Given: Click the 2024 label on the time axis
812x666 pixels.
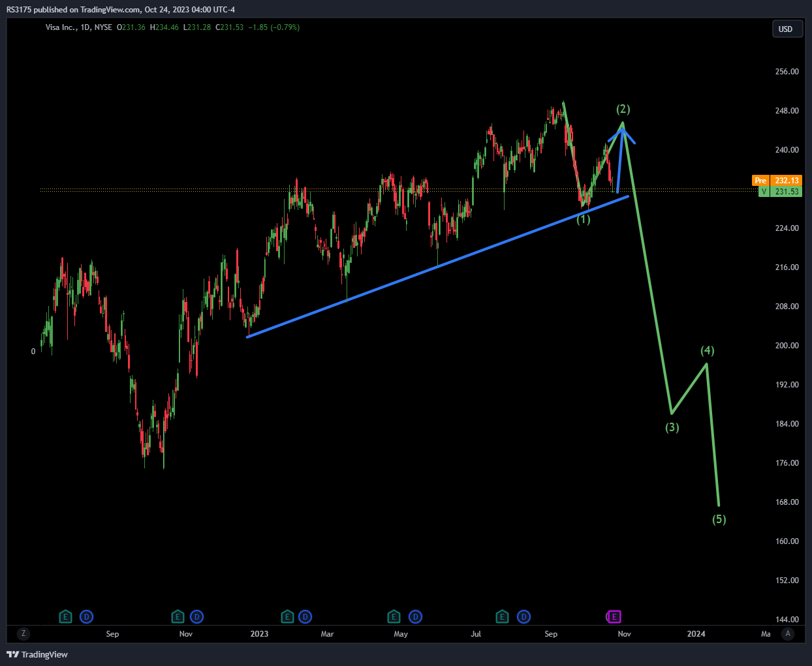Looking at the screenshot, I should [x=696, y=634].
